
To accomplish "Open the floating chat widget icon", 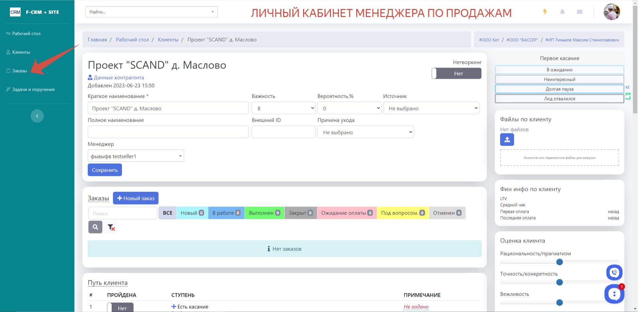I will tap(613, 294).
